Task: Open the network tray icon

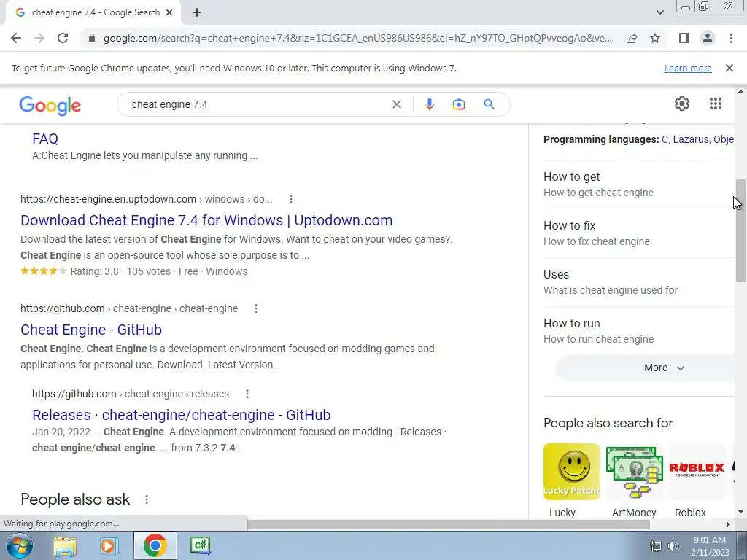Action: pyautogui.click(x=656, y=546)
